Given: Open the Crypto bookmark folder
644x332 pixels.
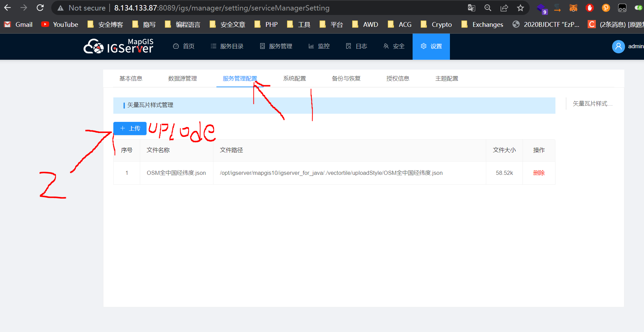Looking at the screenshot, I should (436, 24).
